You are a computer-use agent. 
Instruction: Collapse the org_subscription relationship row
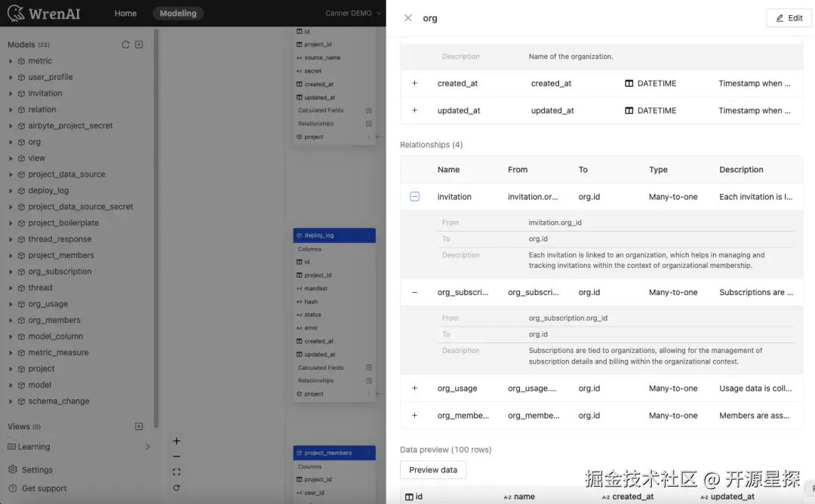(415, 293)
